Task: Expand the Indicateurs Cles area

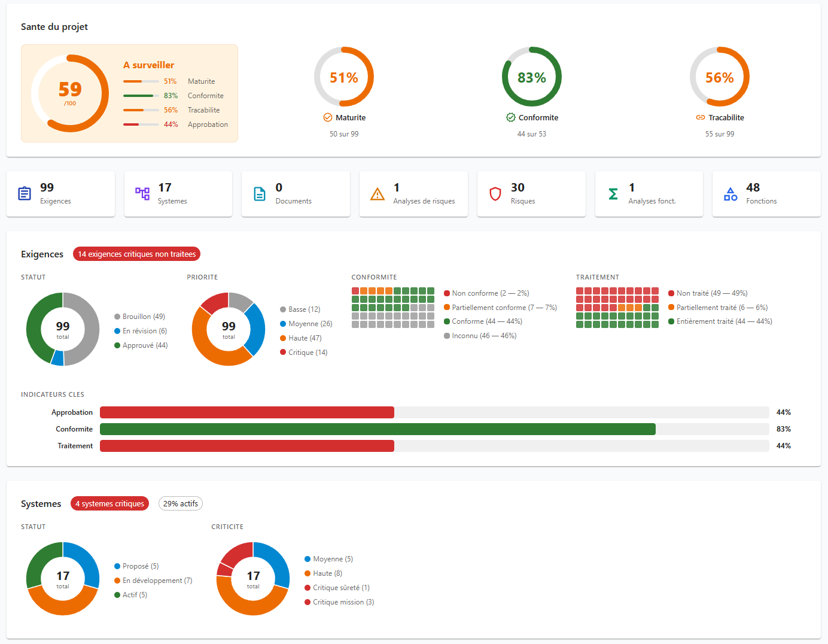Action: (x=53, y=394)
